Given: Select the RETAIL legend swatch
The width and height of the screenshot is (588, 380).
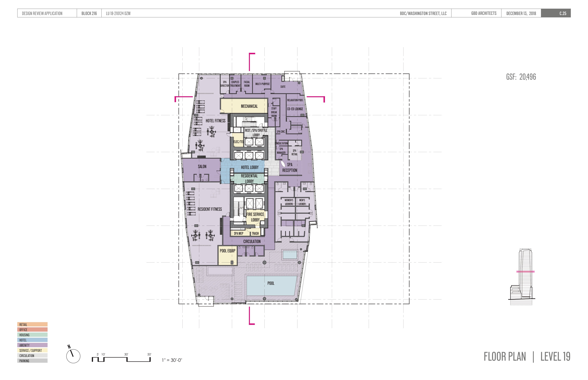Looking at the screenshot, I should coord(32,325).
